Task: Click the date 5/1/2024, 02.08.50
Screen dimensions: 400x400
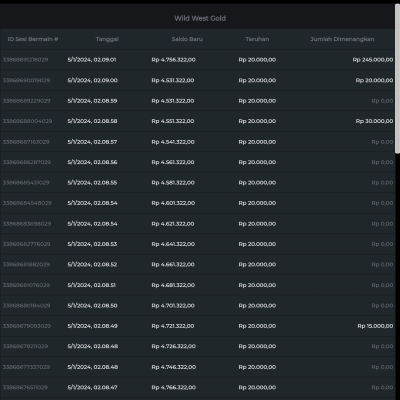Action: [x=92, y=306]
